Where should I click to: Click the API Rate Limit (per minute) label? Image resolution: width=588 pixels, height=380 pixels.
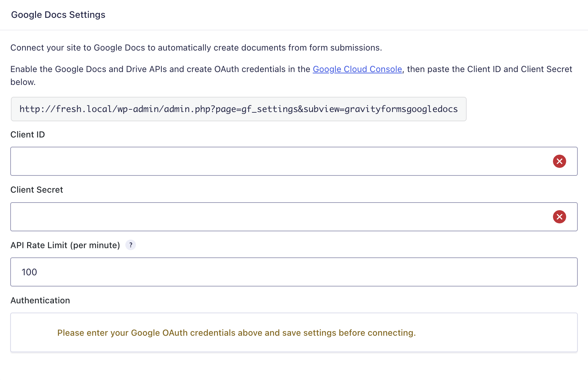point(65,245)
